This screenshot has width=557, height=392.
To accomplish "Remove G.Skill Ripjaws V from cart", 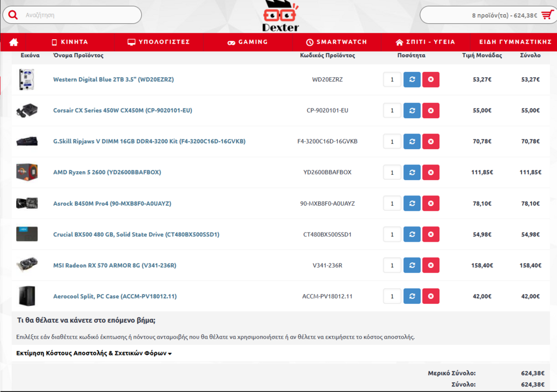I will [x=431, y=141].
